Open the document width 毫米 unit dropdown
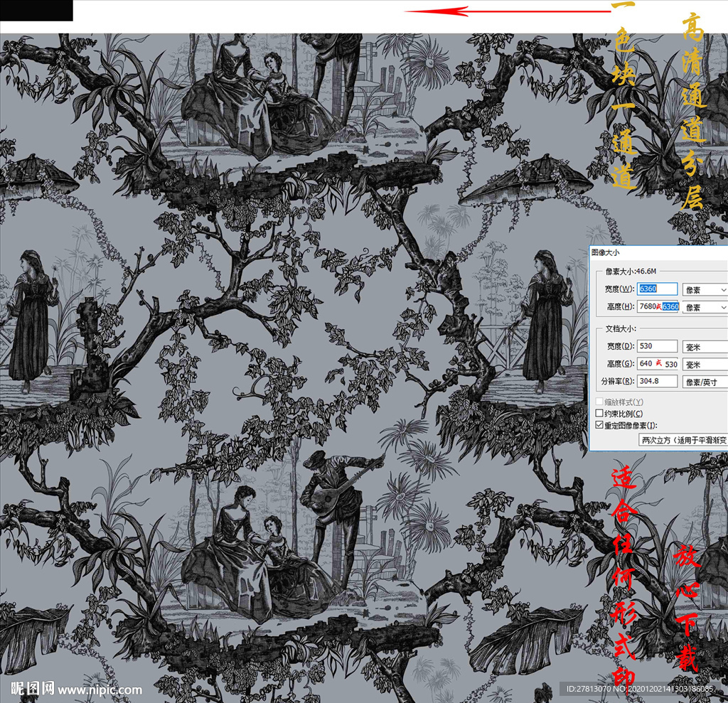Viewport: 728px width, 703px height. [705, 346]
